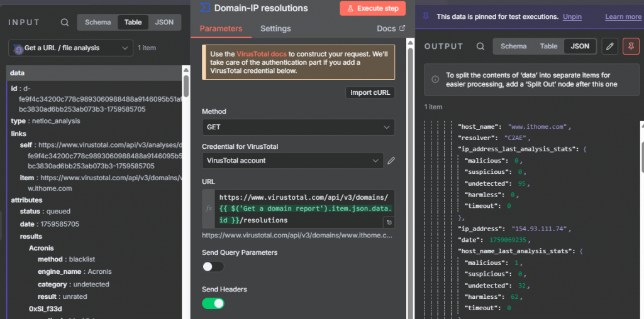Open the VirusTotal account credential dropdown

(293, 161)
